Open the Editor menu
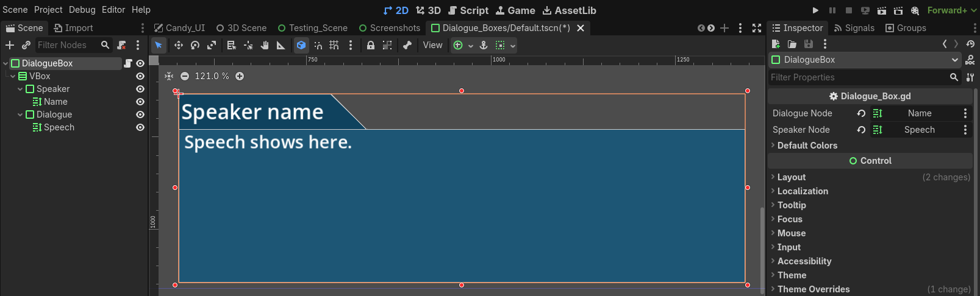Viewport: 980px width, 296px height. click(113, 10)
